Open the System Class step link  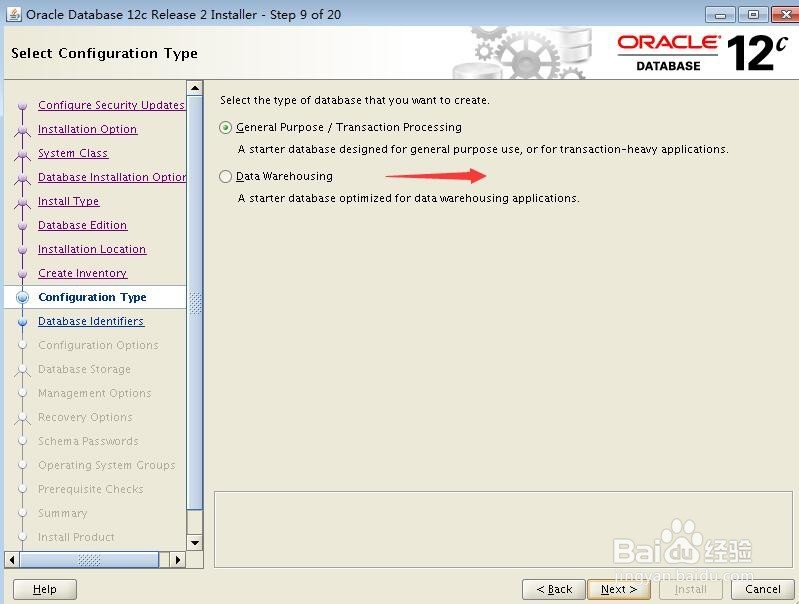click(73, 153)
